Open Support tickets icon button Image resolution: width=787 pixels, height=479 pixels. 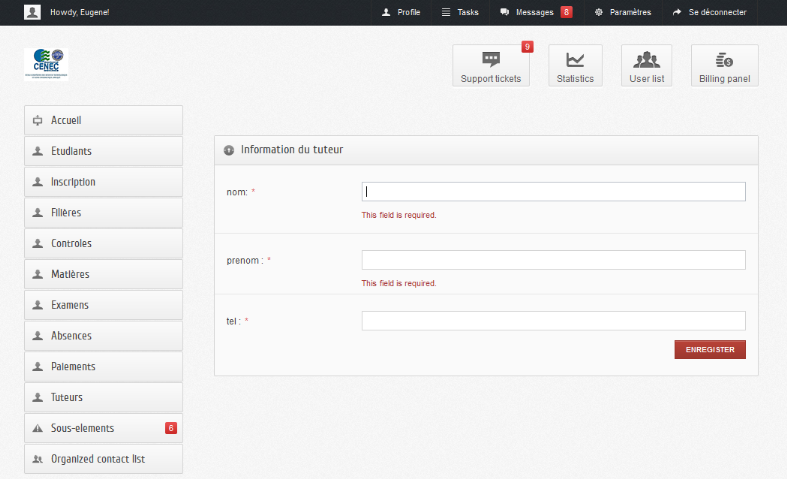click(490, 61)
